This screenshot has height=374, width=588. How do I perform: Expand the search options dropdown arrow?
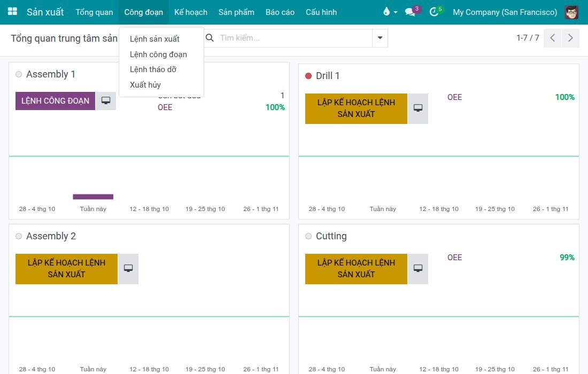pos(380,38)
